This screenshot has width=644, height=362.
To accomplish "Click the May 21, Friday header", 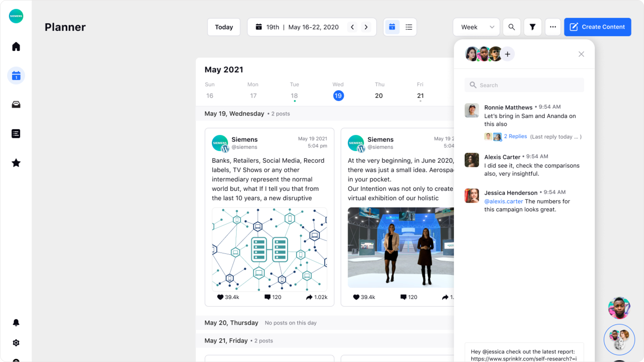I will 226,341.
